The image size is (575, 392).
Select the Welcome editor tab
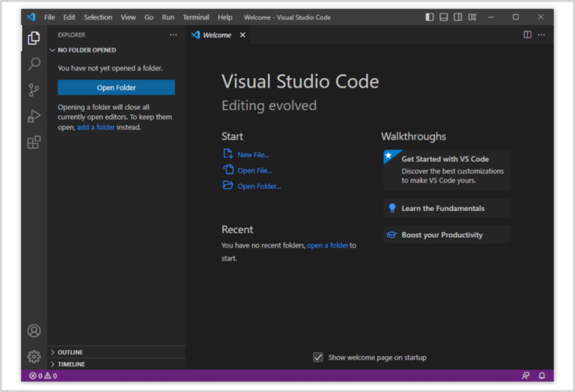216,35
